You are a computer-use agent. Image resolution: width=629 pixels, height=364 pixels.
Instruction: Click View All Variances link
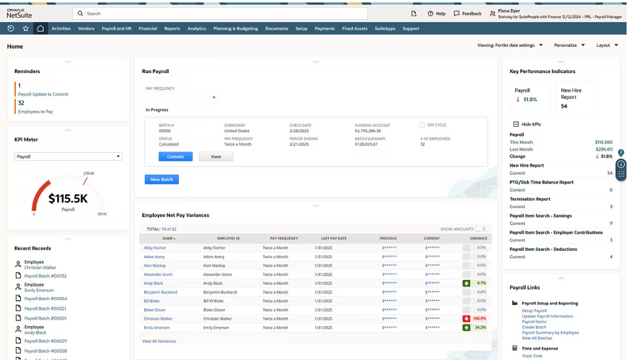159,341
